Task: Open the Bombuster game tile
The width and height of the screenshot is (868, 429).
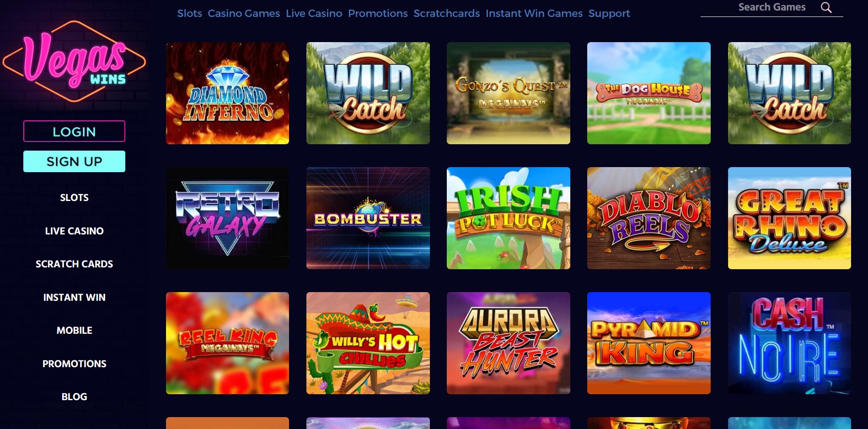Action: pos(368,218)
